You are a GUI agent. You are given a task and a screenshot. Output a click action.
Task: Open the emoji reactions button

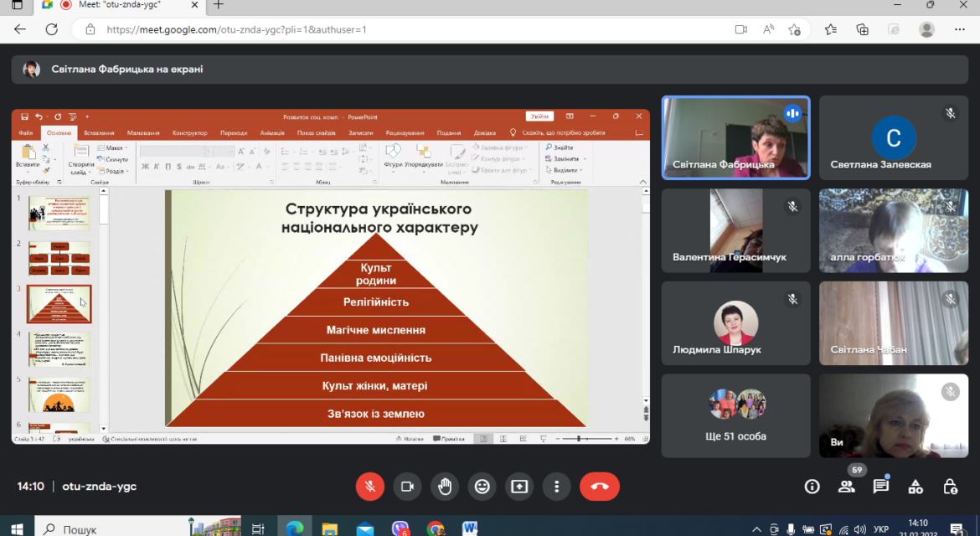482,486
